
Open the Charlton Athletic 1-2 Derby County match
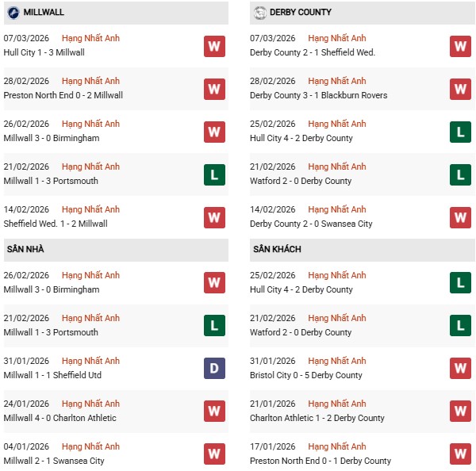click(x=317, y=418)
